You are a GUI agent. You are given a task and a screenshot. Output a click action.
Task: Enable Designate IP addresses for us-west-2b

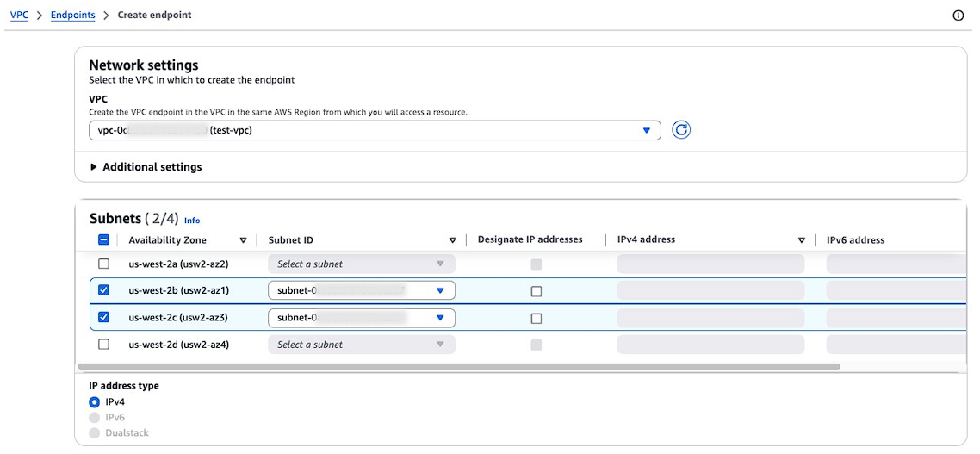coord(537,291)
